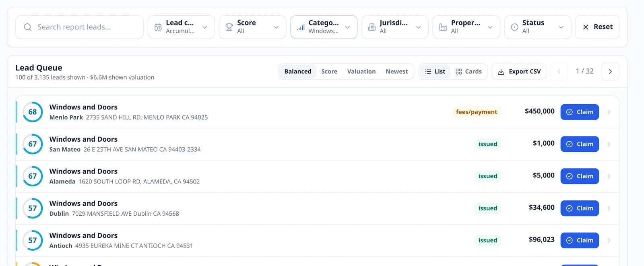Go to next page of leads

[x=610, y=72]
